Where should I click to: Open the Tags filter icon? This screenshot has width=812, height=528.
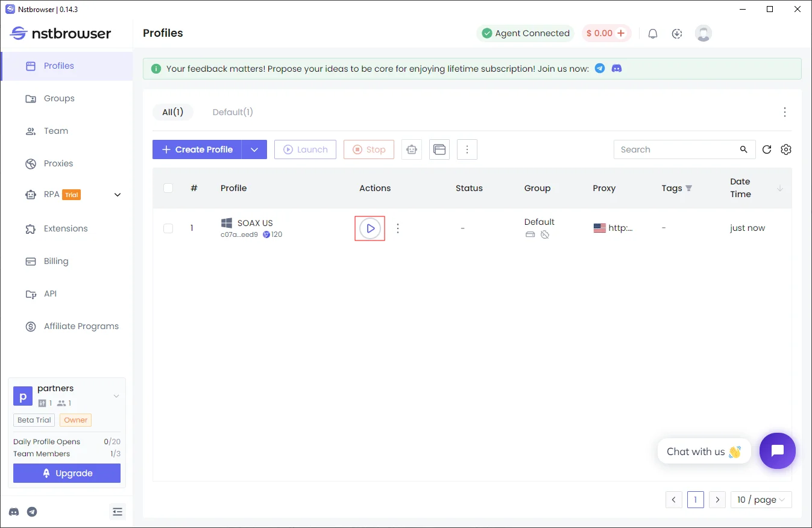[689, 188]
